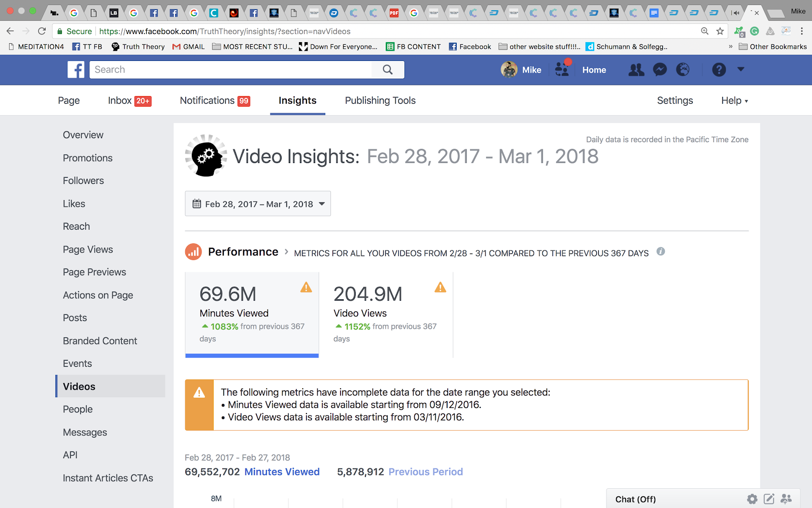Image resolution: width=812 pixels, height=508 pixels.
Task: Open the Notifications tab
Action: pos(215,101)
